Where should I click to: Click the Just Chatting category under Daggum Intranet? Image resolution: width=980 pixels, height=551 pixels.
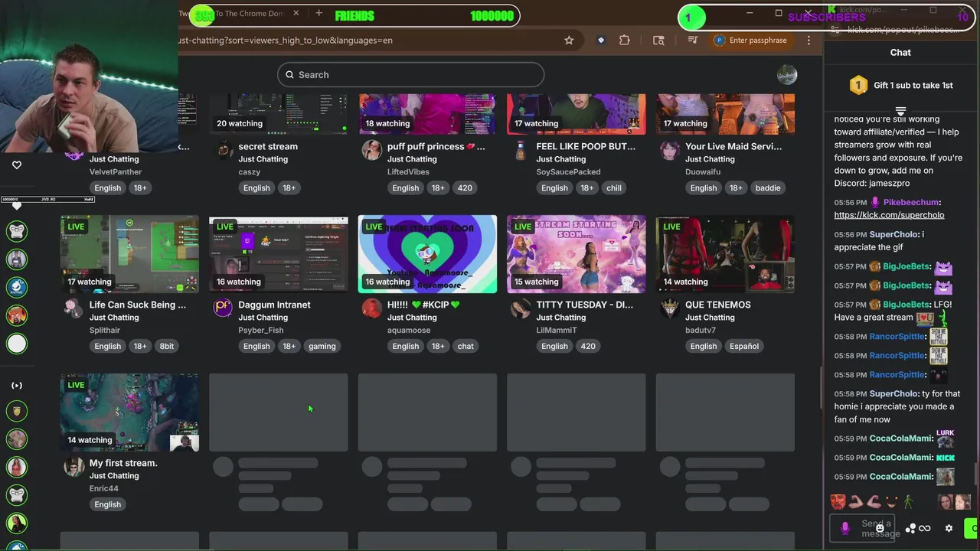pyautogui.click(x=263, y=318)
